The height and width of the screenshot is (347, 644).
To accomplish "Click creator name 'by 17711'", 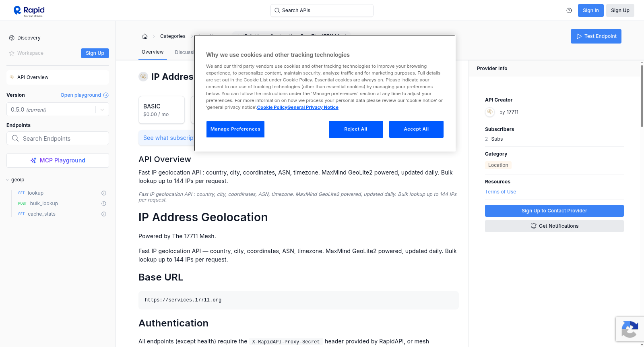I will [x=509, y=112].
